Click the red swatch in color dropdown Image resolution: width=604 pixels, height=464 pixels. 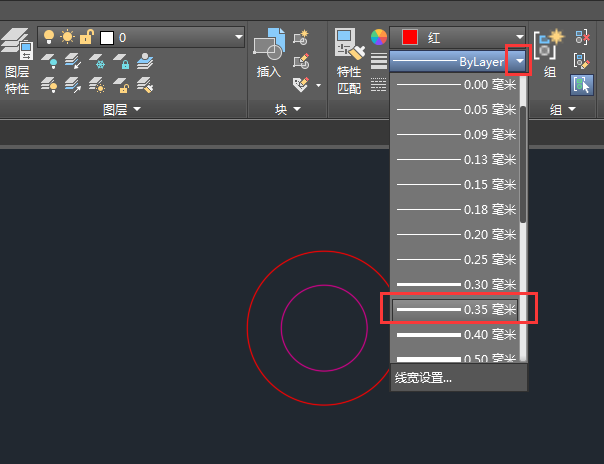point(409,37)
